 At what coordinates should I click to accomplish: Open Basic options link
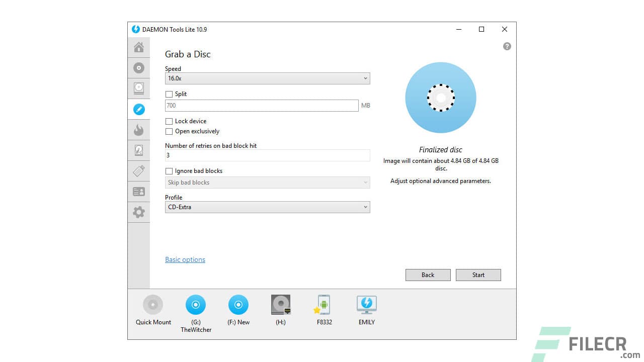coord(185,259)
